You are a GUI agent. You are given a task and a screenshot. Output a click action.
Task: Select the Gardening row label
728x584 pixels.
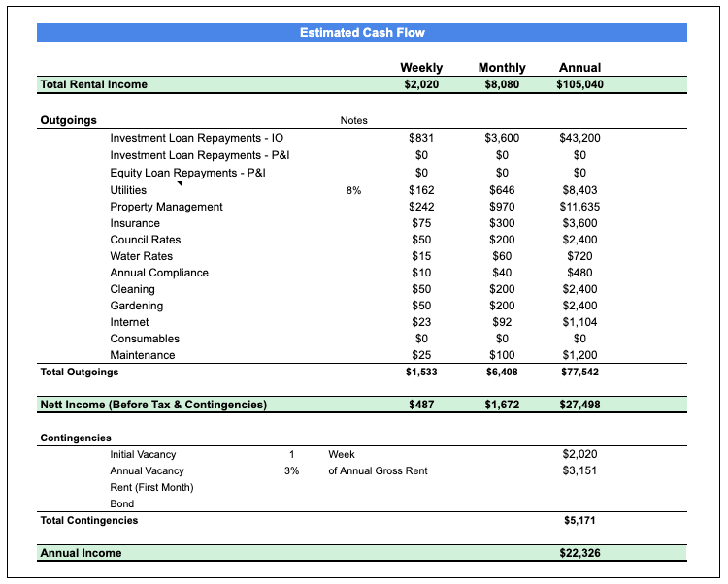[x=137, y=306]
